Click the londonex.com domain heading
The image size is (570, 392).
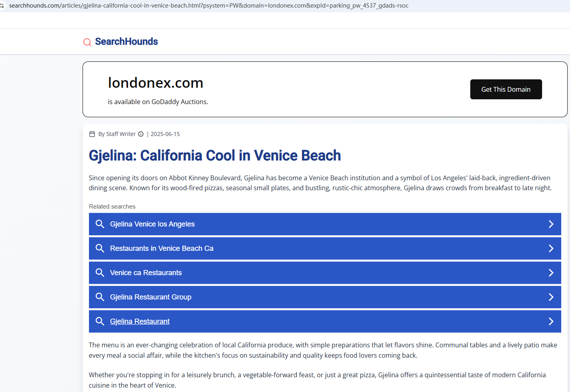point(156,83)
